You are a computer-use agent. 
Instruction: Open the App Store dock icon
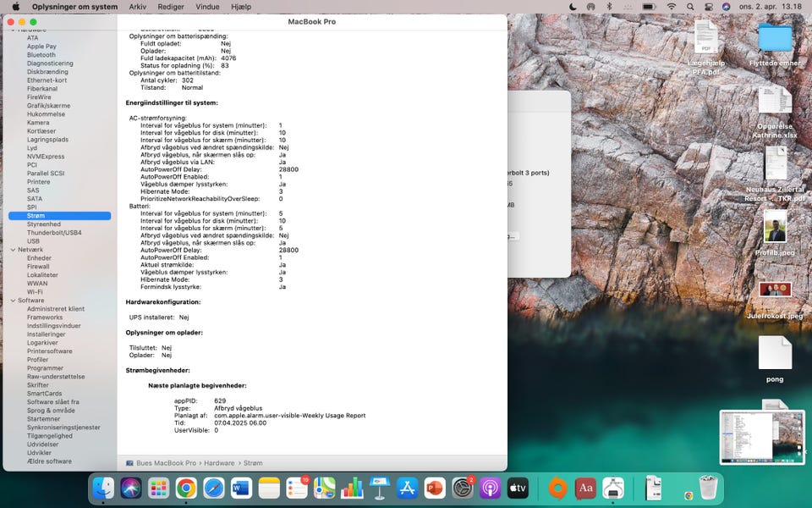(407, 488)
